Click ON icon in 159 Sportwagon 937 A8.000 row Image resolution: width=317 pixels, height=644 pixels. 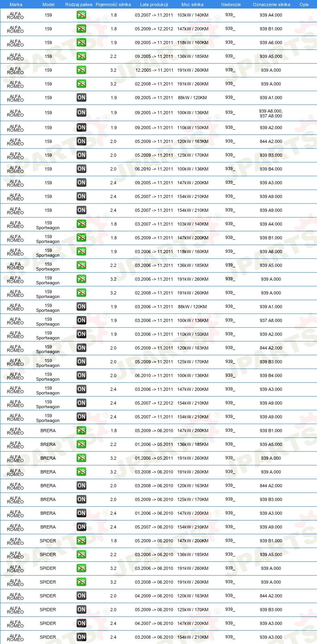tap(81, 320)
